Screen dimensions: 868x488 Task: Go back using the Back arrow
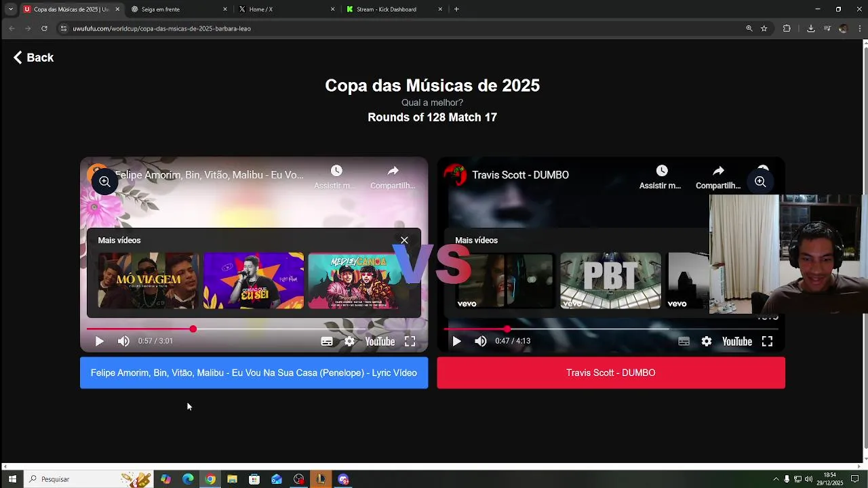coord(33,58)
